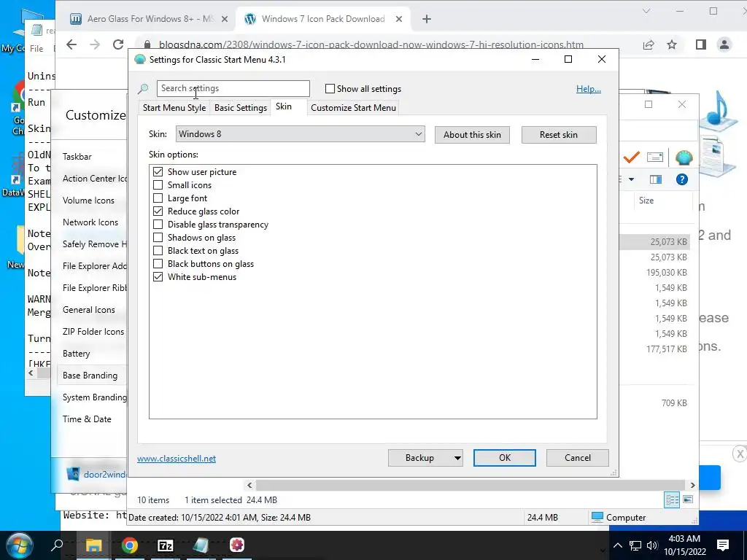The width and height of the screenshot is (747, 560).
Task: Switch to Start Menu Style tab
Action: [x=174, y=108]
